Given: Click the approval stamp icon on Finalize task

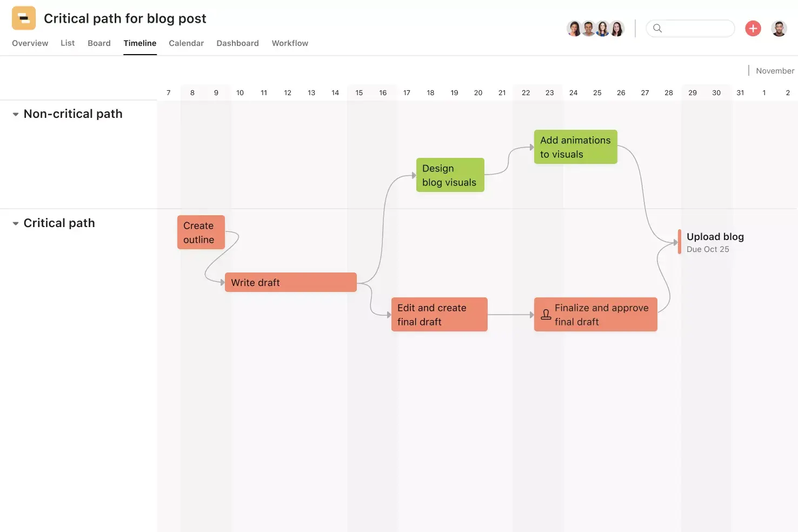Looking at the screenshot, I should tap(546, 315).
